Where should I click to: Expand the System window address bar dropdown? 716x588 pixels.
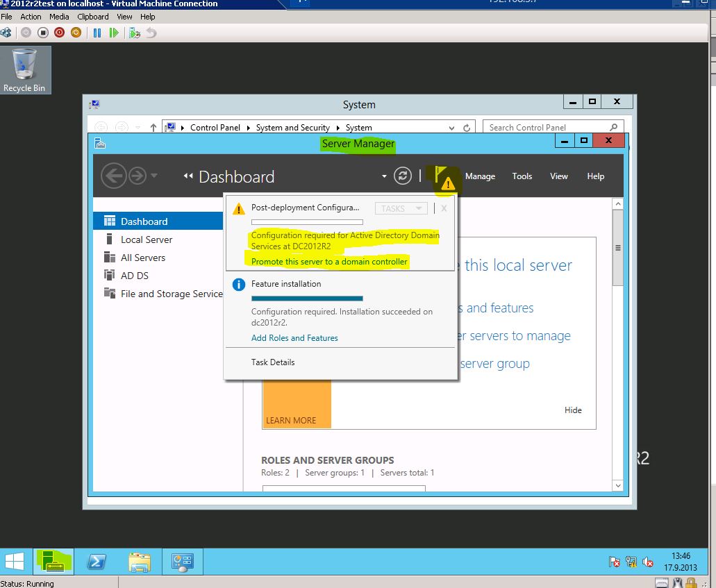point(451,128)
